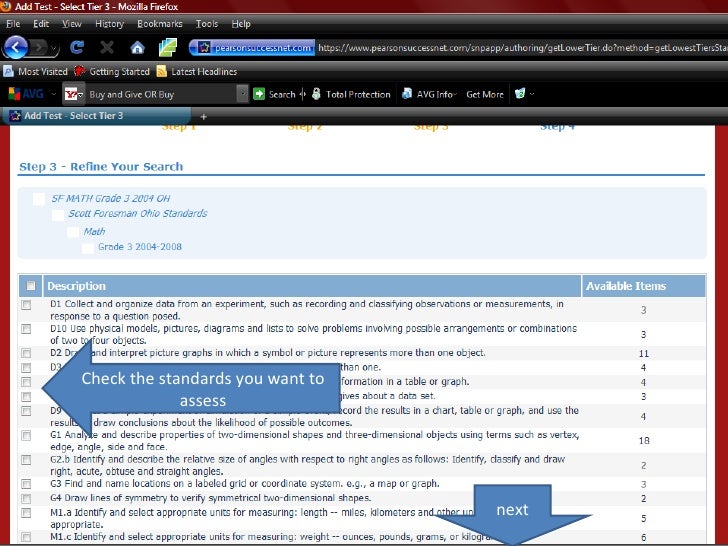Check the M1.c weight units standard

[x=26, y=537]
